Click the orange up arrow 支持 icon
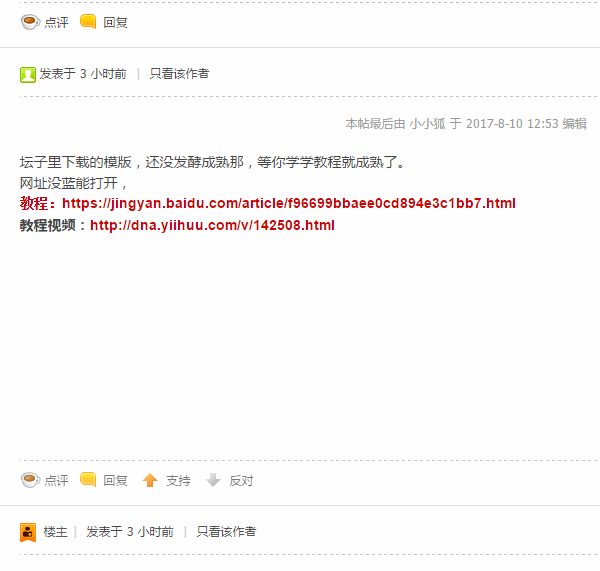The image size is (600, 571). [x=150, y=480]
